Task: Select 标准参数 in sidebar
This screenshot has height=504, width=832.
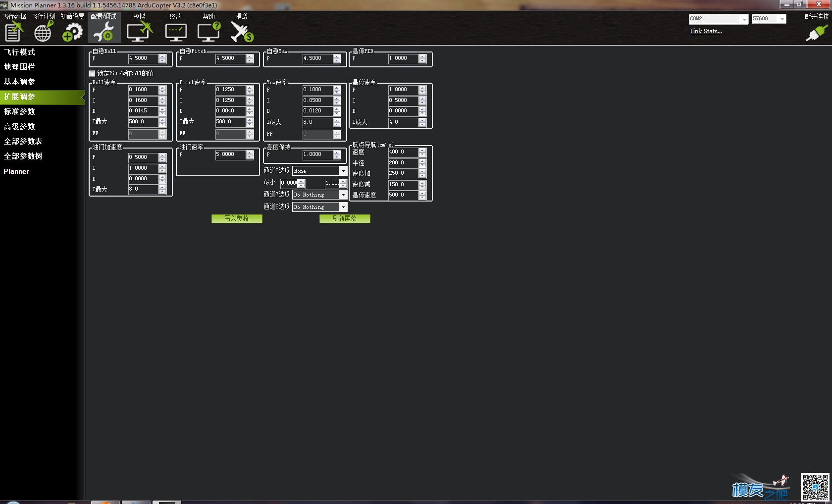Action: point(19,111)
